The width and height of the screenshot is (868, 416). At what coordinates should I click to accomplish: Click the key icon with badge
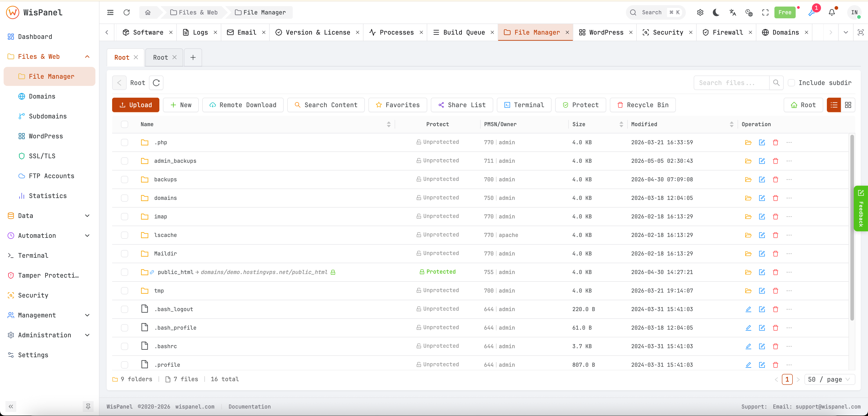[x=811, y=12]
